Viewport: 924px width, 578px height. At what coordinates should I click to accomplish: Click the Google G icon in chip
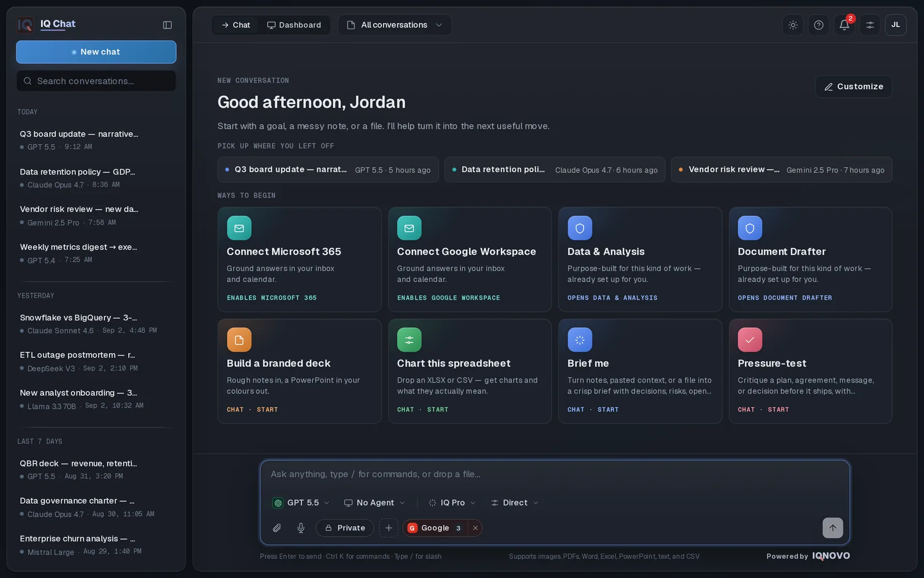pyautogui.click(x=412, y=528)
